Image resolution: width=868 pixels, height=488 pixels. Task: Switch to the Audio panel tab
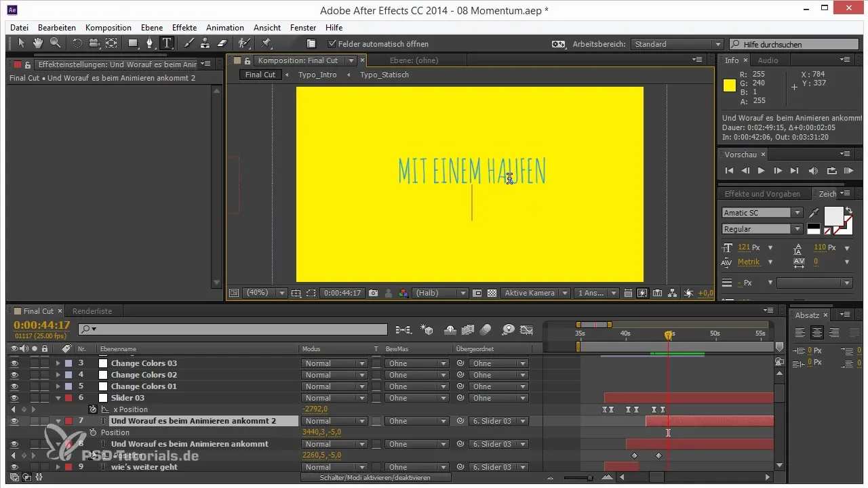tap(768, 60)
